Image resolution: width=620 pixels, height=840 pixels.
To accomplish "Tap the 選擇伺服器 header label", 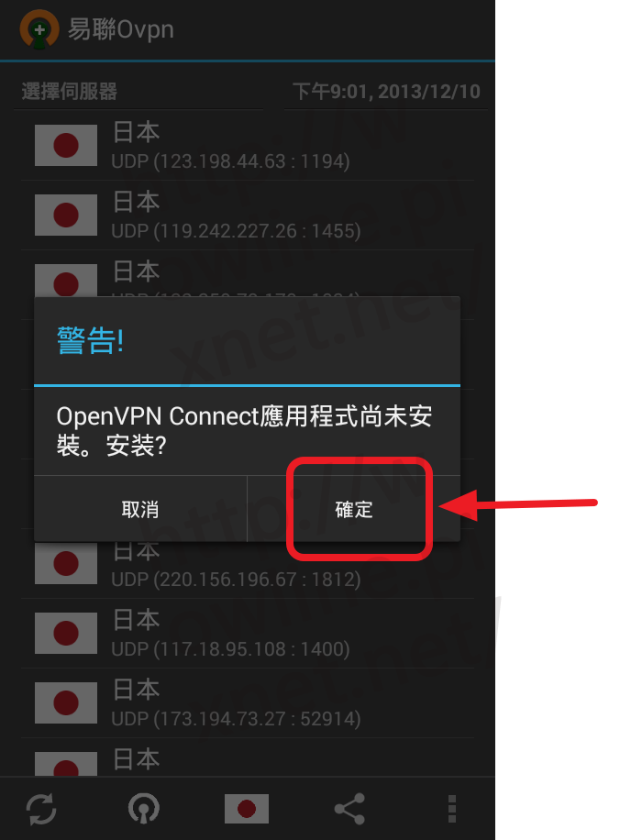I will click(70, 92).
